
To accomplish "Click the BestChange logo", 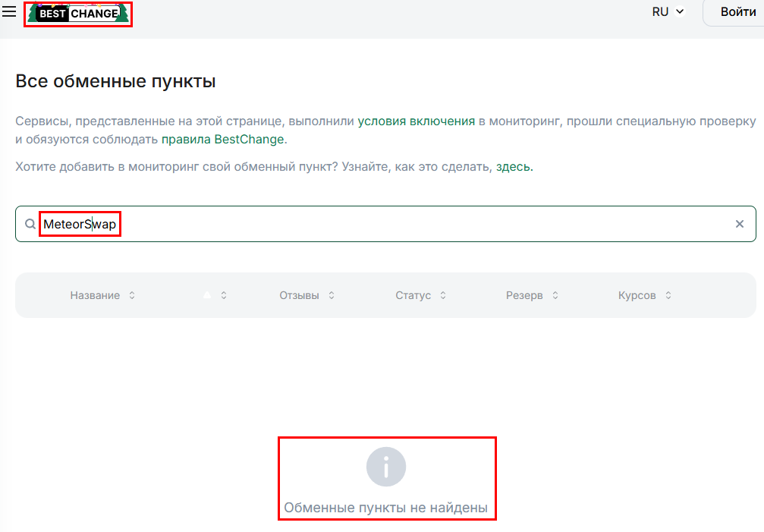I will tap(77, 13).
